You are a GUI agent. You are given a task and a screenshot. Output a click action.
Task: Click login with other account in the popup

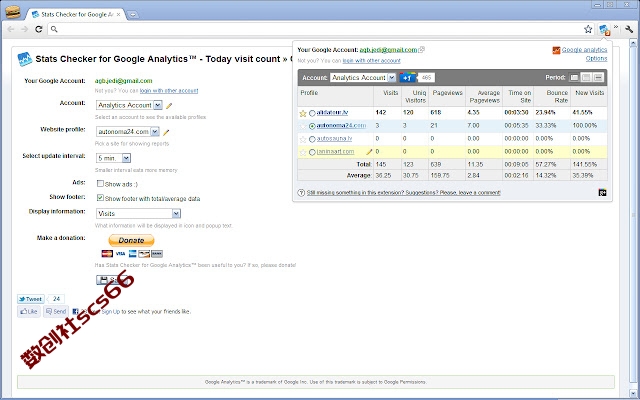coord(371,61)
